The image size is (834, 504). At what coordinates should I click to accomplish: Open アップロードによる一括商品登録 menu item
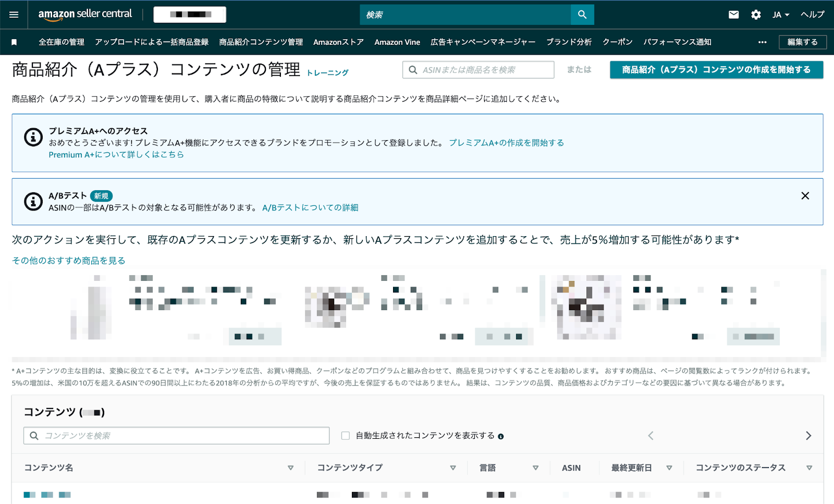pyautogui.click(x=152, y=42)
